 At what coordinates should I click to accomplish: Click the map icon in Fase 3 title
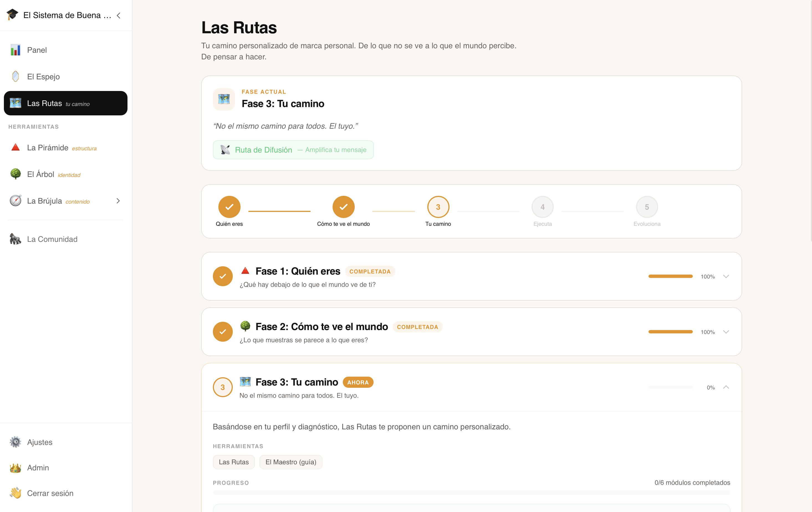(245, 381)
